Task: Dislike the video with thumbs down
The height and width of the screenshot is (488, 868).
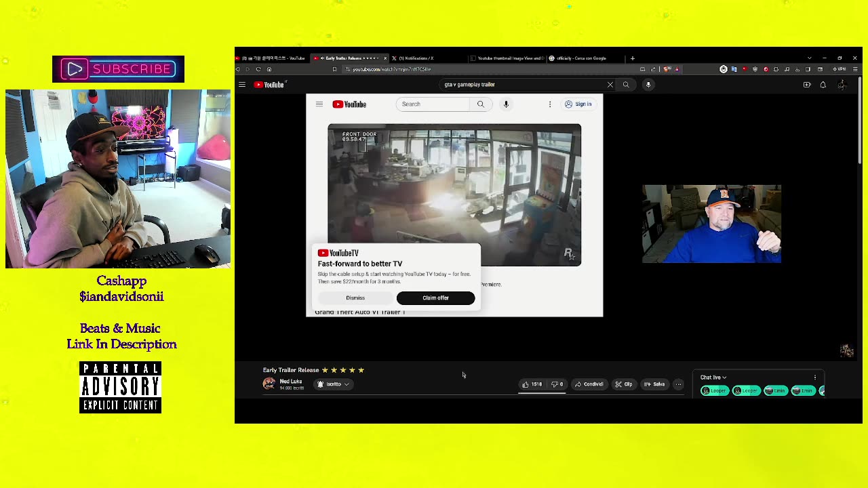Action: coord(557,384)
